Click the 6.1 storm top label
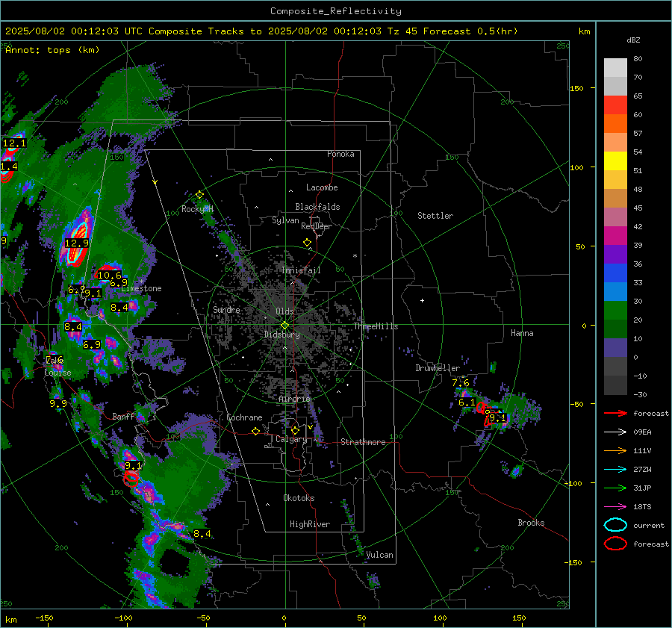Image resolution: width=672 pixels, height=628 pixels. tap(467, 402)
